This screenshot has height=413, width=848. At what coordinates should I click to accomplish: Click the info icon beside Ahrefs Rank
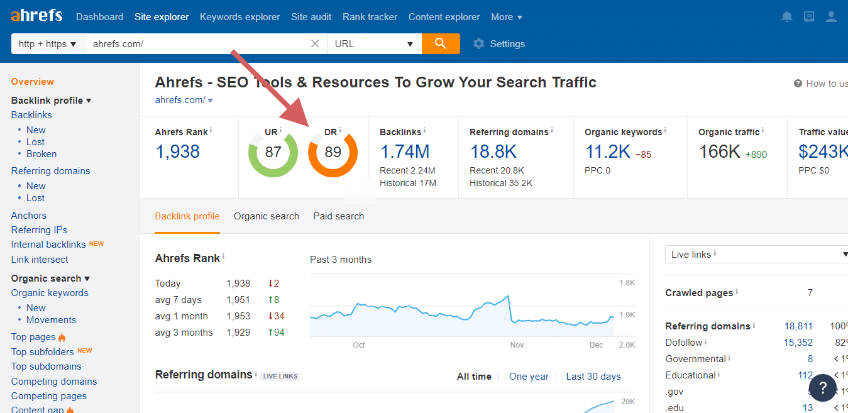211,131
